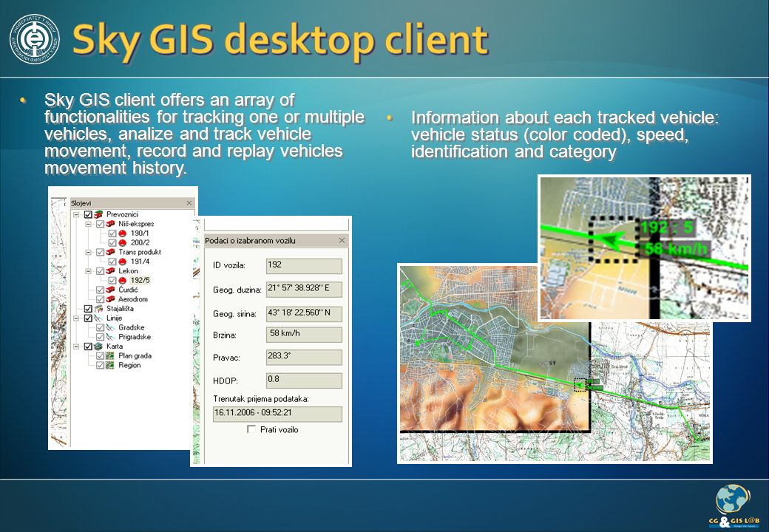Image resolution: width=769 pixels, height=532 pixels.
Task: Click the Geog. duzina field
Action: pos(304,290)
